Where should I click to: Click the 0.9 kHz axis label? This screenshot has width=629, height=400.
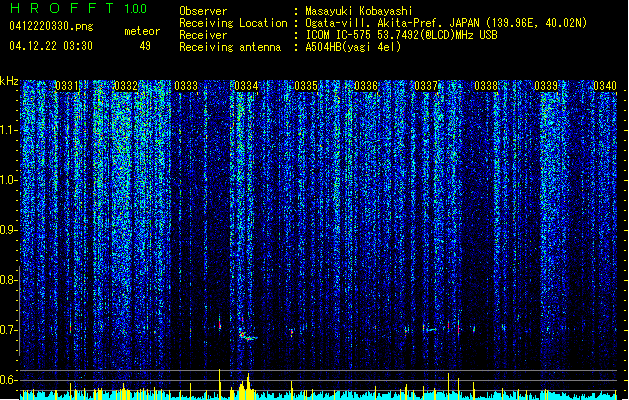pos(9,230)
